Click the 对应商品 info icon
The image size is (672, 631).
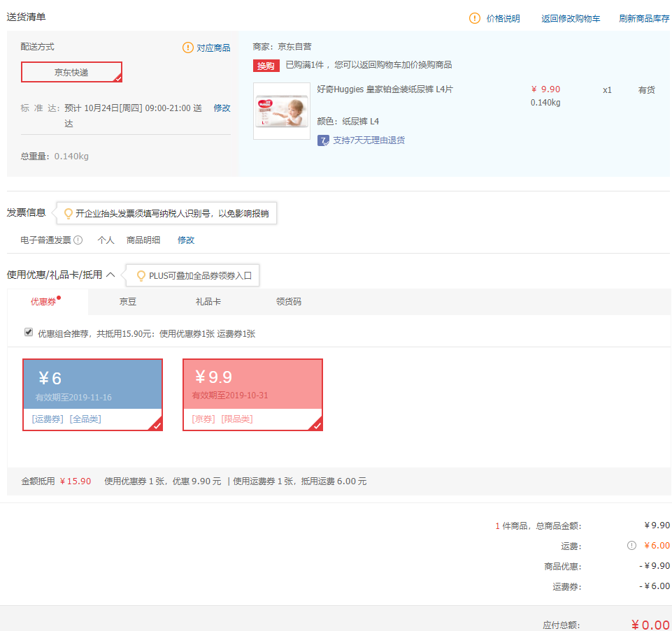pyautogui.click(x=187, y=48)
